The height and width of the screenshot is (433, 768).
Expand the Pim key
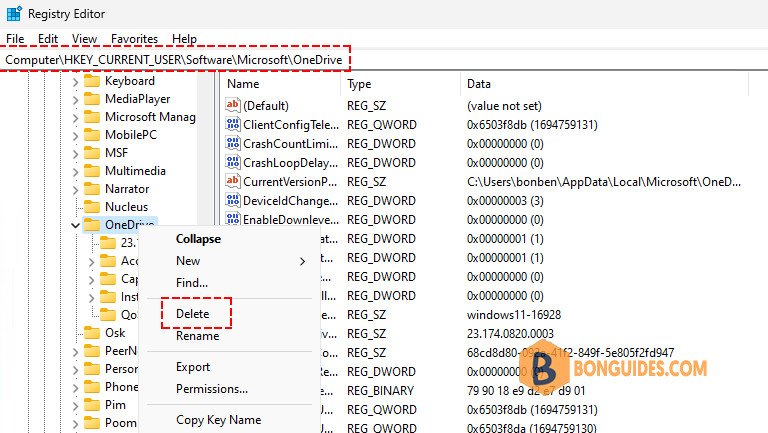coord(75,406)
